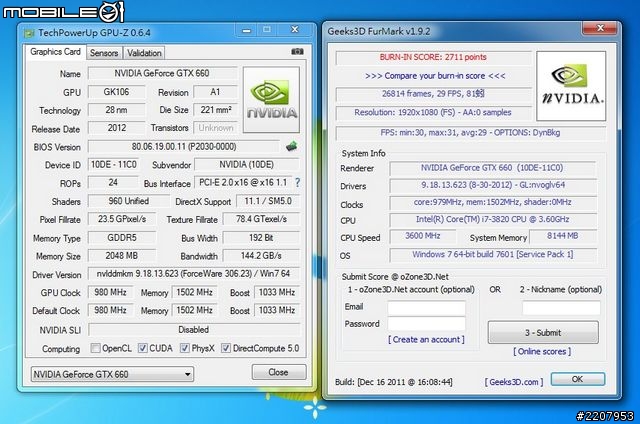640x424 pixels.
Task: Click FurMark Renderer value GTX 660 (10DE-11C0)
Action: [x=492, y=168]
